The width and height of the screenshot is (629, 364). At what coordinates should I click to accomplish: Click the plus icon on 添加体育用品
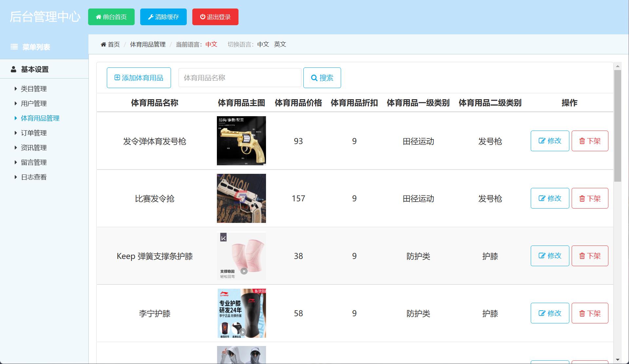117,78
